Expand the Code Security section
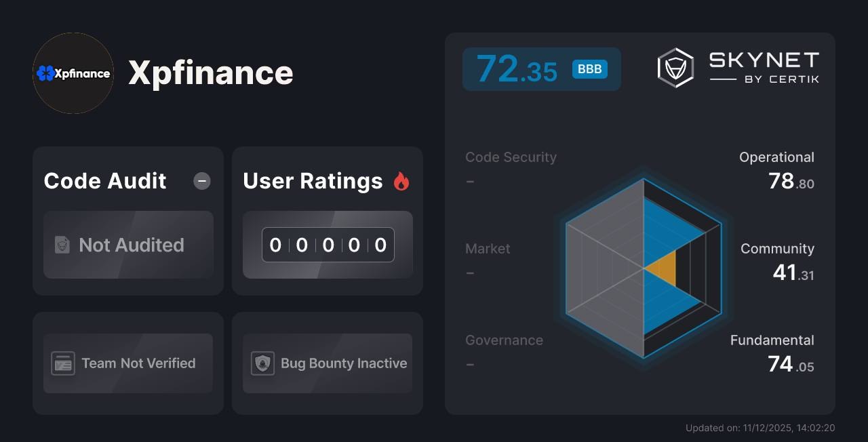The height and width of the screenshot is (442, 868). (511, 157)
